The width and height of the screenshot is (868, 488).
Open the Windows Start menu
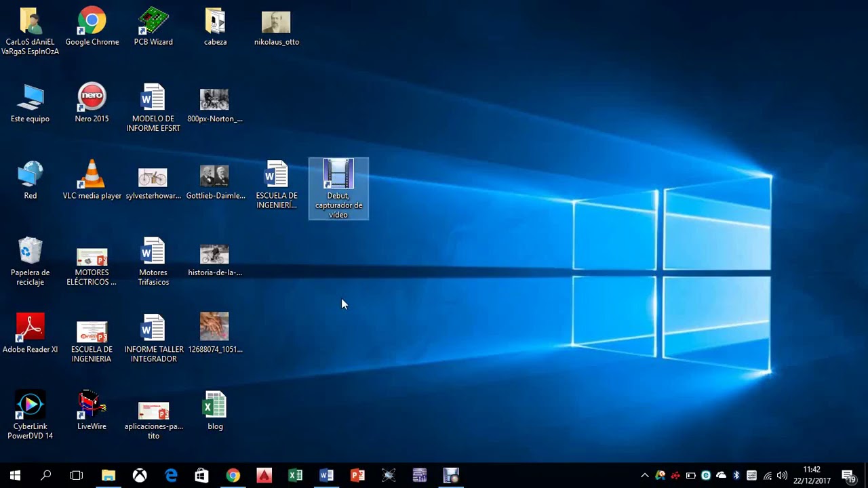click(15, 476)
